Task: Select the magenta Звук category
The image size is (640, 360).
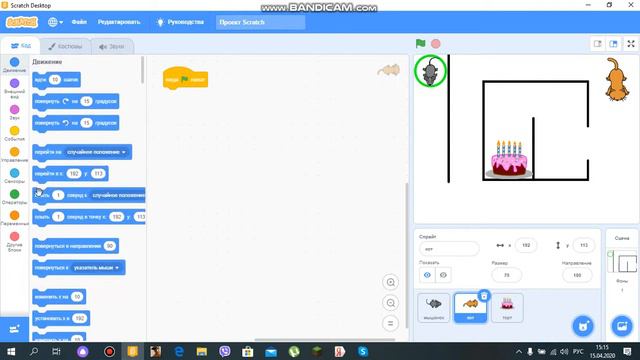Action: point(14,112)
